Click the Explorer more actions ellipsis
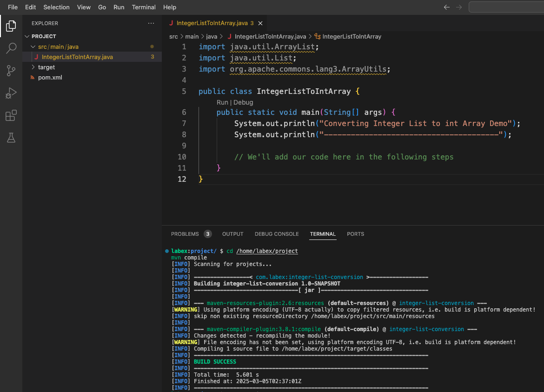This screenshot has width=544, height=392. pos(151,23)
